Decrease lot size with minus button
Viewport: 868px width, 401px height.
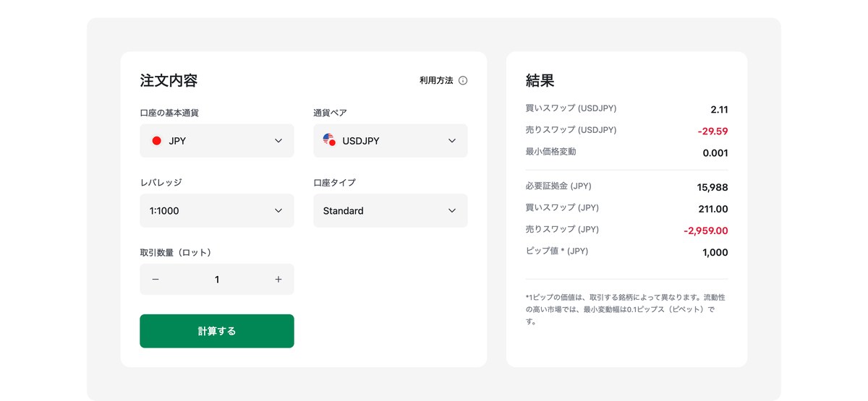(x=156, y=280)
